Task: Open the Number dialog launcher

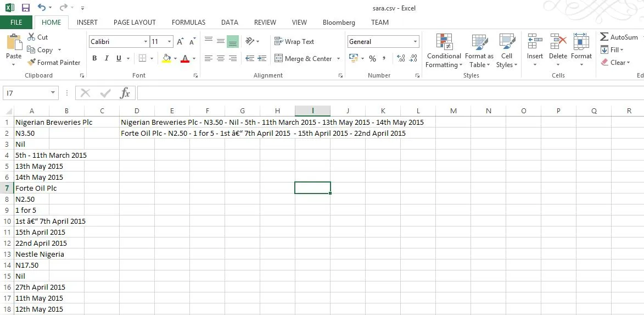Action: tap(417, 76)
